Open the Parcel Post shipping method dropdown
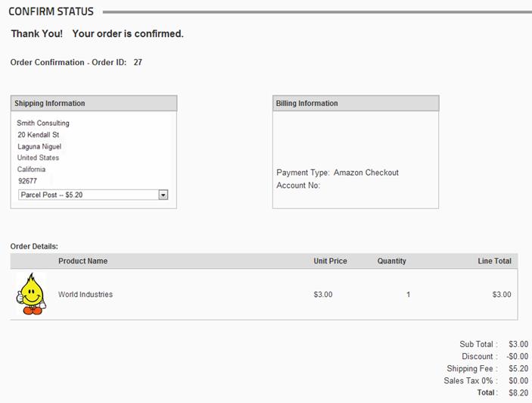This screenshot has height=403, width=532. tap(93, 195)
